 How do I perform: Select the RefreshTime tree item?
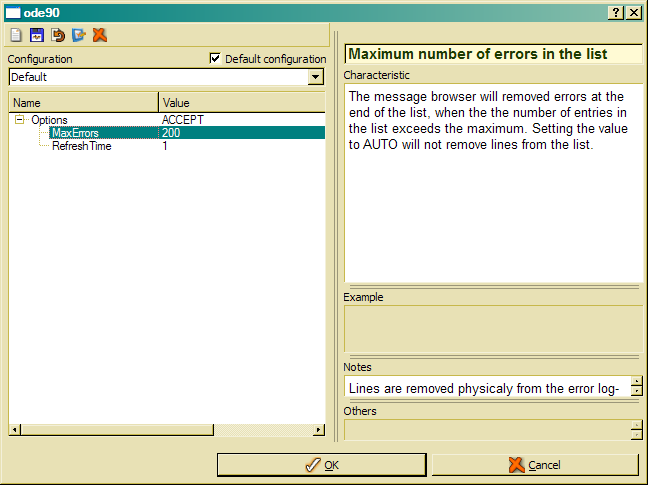click(x=81, y=146)
